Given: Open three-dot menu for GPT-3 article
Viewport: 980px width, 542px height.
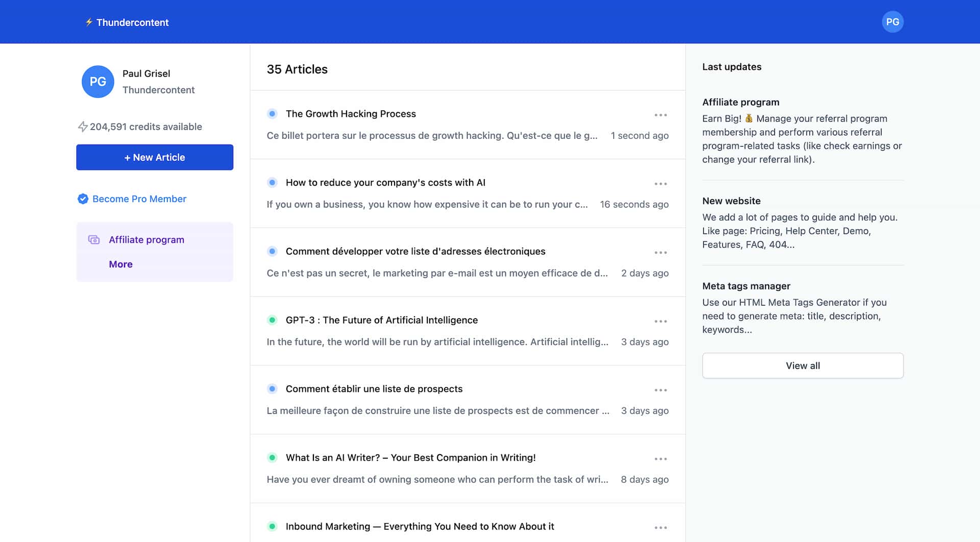Looking at the screenshot, I should click(660, 321).
